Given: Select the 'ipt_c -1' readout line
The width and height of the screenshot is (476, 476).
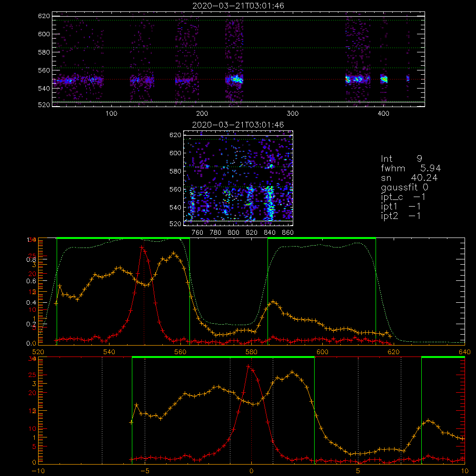Looking at the screenshot, I should pos(403,197).
